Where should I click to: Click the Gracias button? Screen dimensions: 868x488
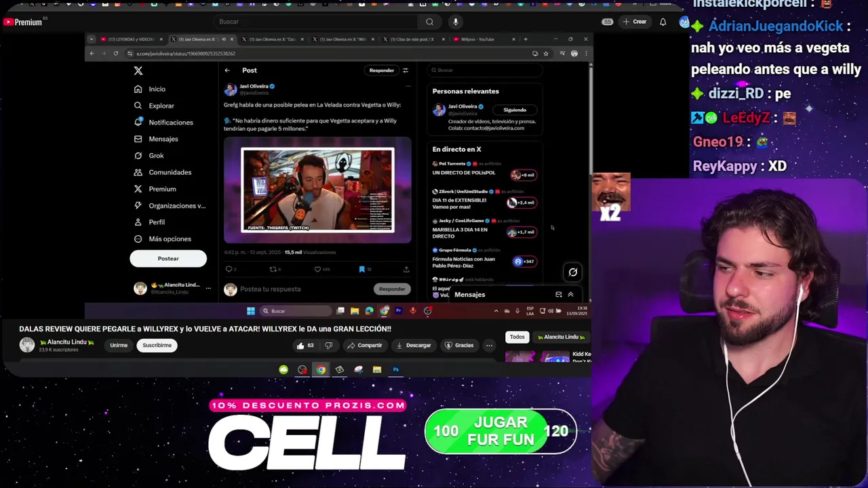click(459, 346)
